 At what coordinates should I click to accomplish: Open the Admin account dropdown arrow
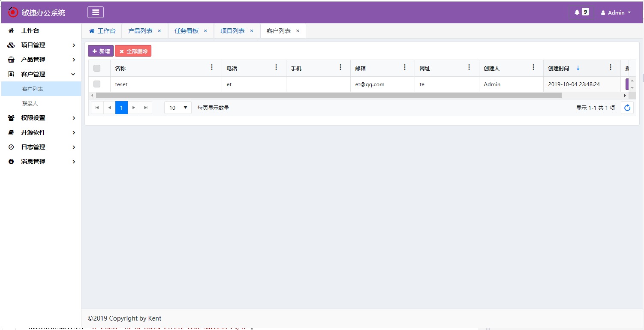(x=629, y=12)
